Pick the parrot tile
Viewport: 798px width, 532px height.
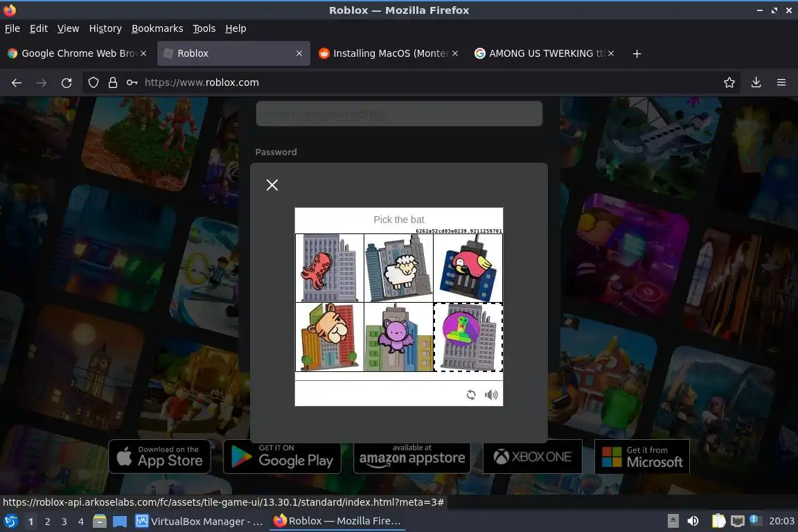tap(468, 268)
